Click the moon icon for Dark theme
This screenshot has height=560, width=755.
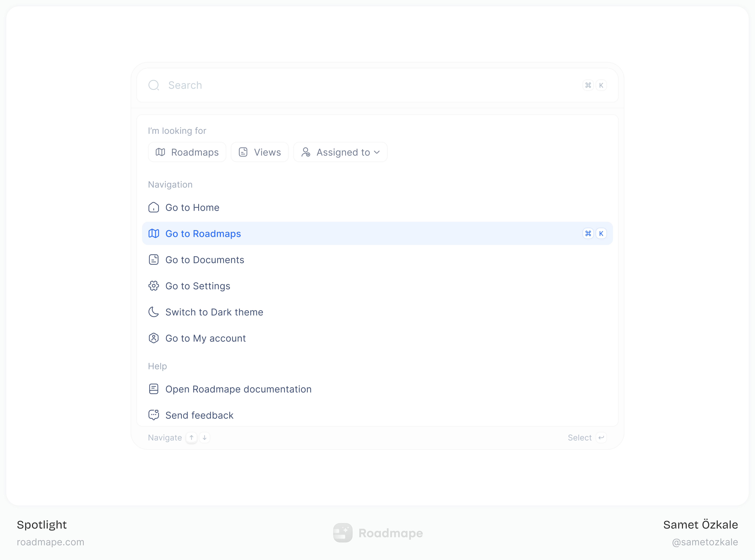tap(153, 312)
